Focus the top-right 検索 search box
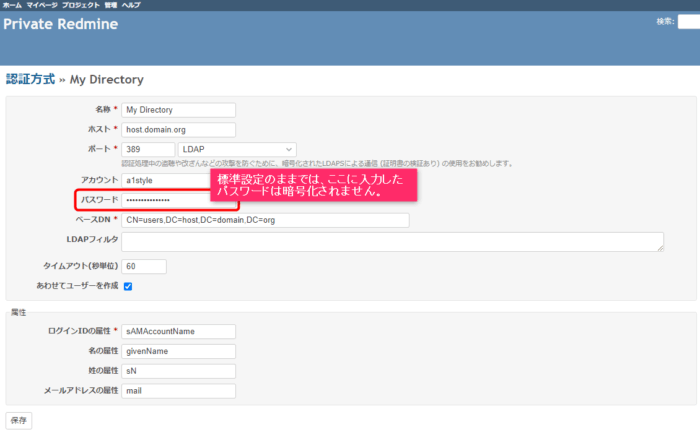The height and width of the screenshot is (435, 700). [x=688, y=21]
